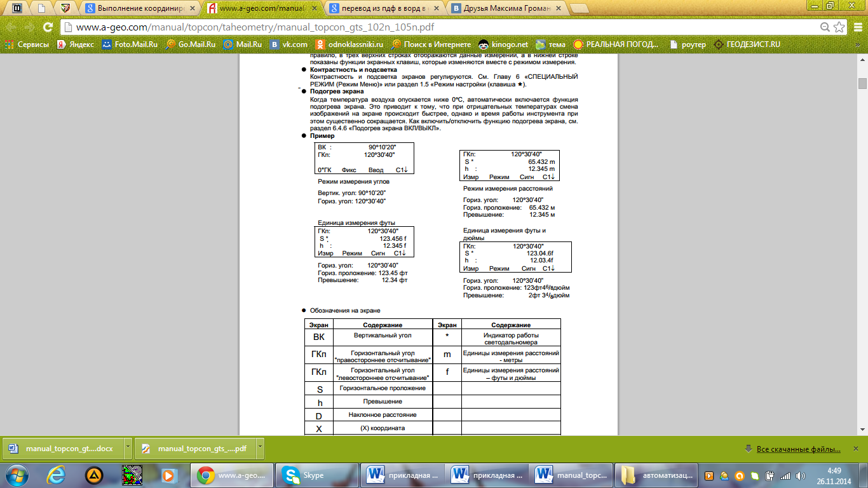The width and height of the screenshot is (868, 488).
Task: Close the "Друзья Максима Громан" tab
Action: pos(559,9)
